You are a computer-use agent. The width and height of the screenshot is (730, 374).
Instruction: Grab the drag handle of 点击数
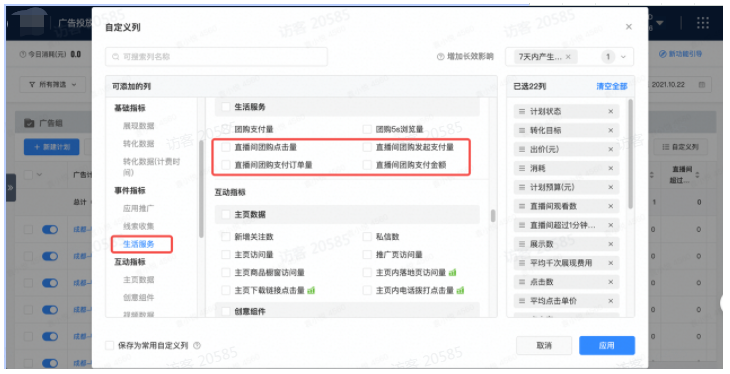pyautogui.click(x=522, y=282)
